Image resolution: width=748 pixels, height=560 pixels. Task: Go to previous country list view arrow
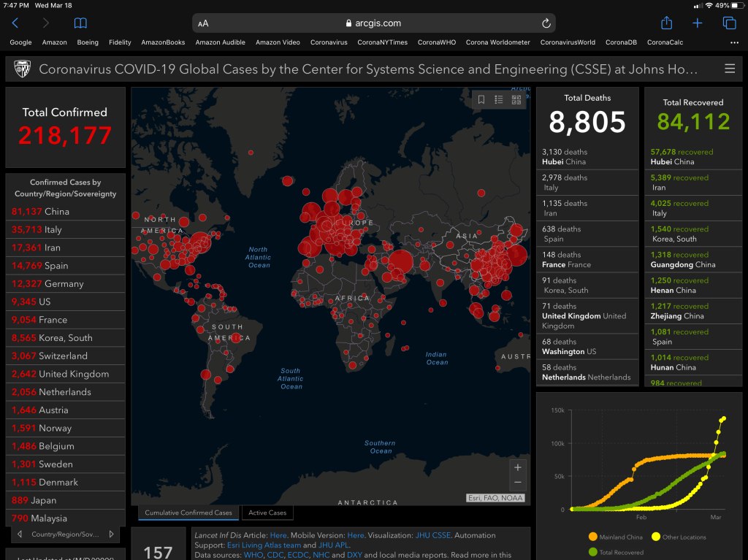click(19, 534)
